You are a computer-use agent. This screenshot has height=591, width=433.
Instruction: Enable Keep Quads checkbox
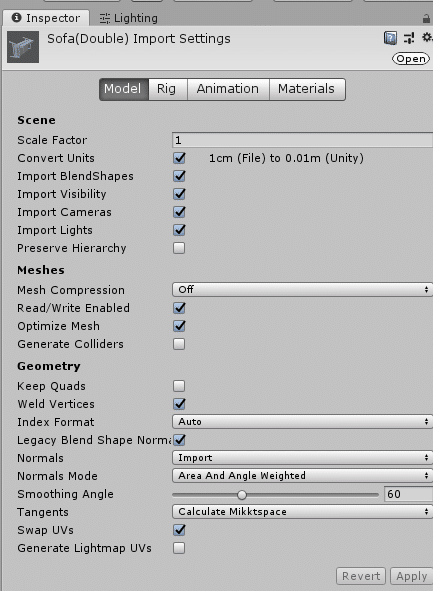179,386
